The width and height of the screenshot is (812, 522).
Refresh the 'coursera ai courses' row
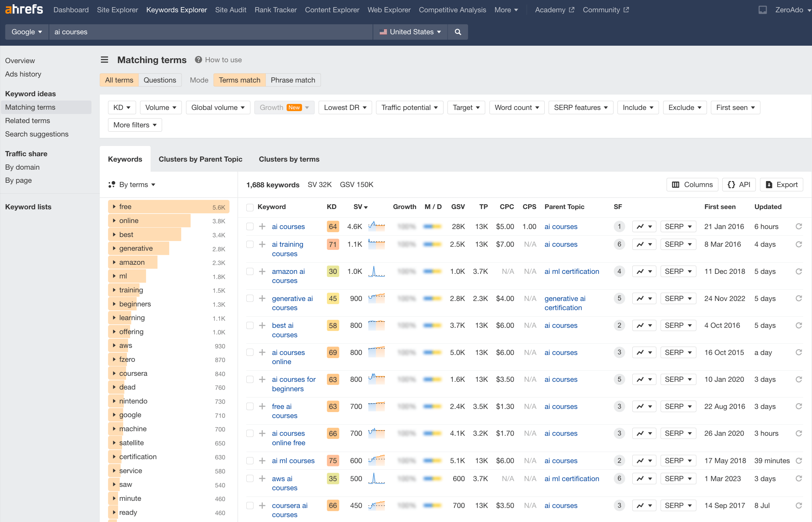[799, 505]
